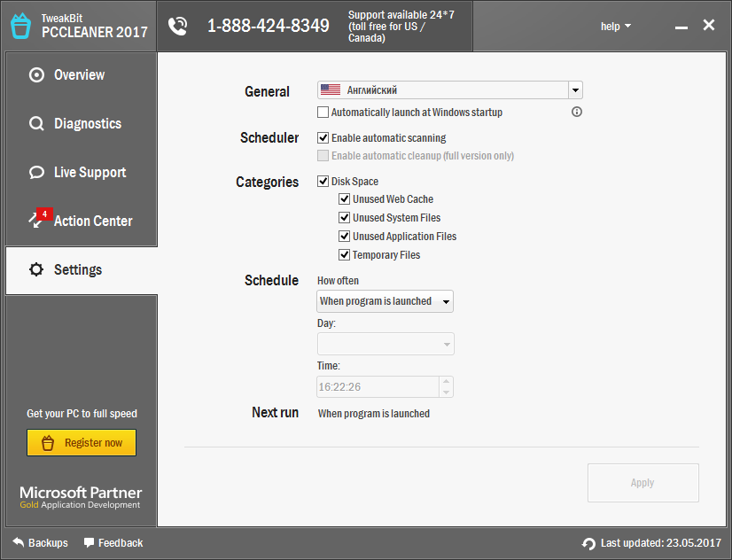Open the help menu
Screen dimensions: 732x560
click(615, 26)
